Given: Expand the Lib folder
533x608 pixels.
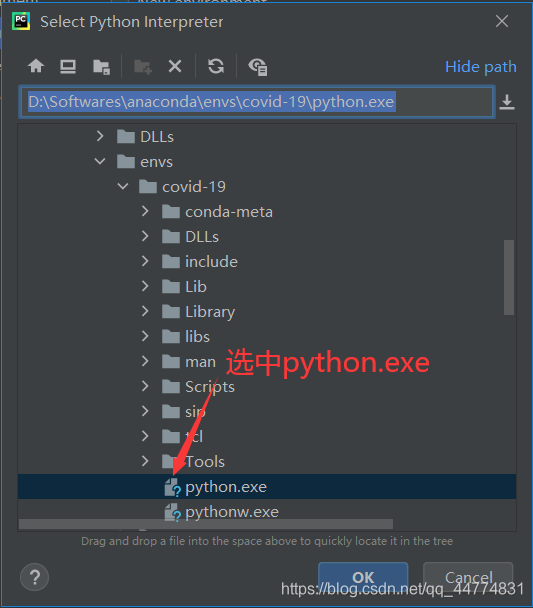Looking at the screenshot, I should pos(145,286).
